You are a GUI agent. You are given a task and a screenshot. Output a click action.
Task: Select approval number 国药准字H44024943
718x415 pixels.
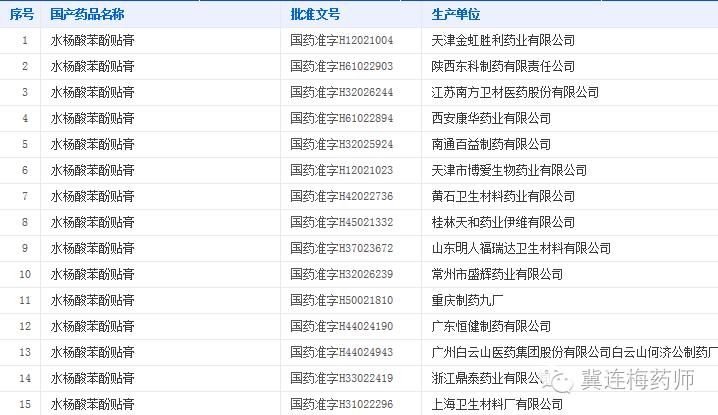342,352
